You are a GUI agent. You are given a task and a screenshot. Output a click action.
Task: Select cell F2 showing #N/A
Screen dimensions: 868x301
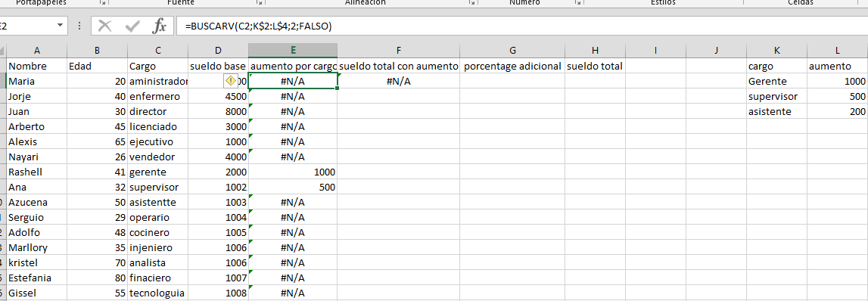tap(399, 82)
